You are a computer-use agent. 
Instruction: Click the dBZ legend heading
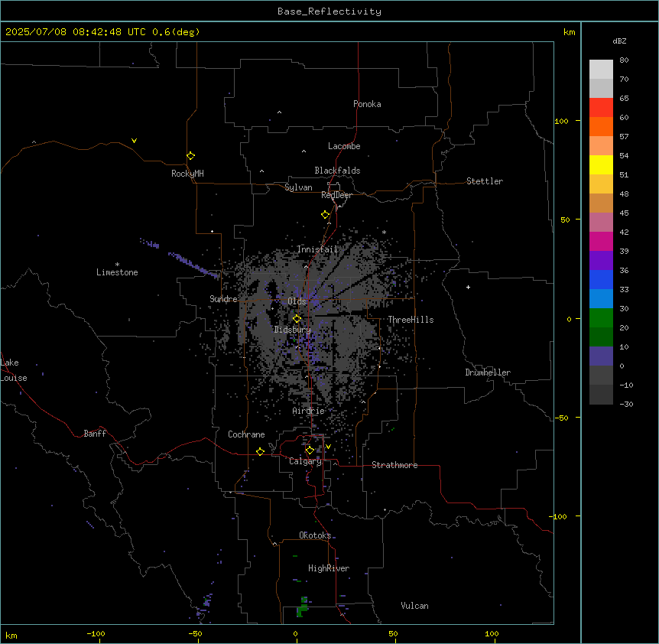point(619,41)
